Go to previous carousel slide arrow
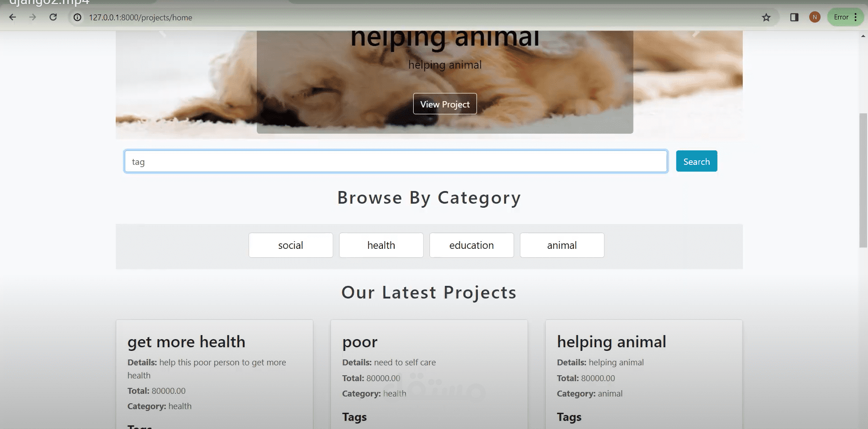This screenshot has width=868, height=429. [163, 33]
